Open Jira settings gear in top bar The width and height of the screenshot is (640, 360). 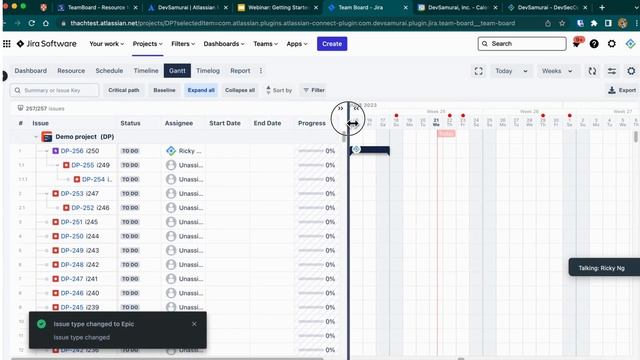click(x=611, y=44)
